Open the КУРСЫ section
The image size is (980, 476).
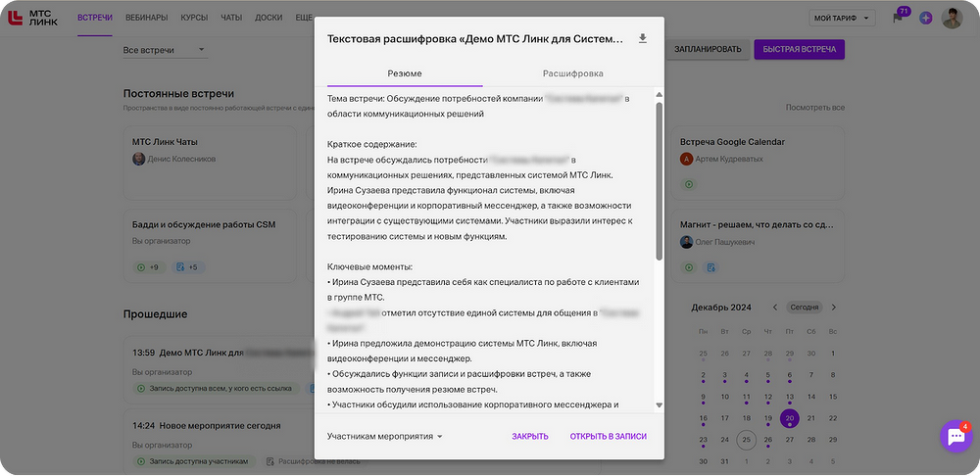point(194,18)
